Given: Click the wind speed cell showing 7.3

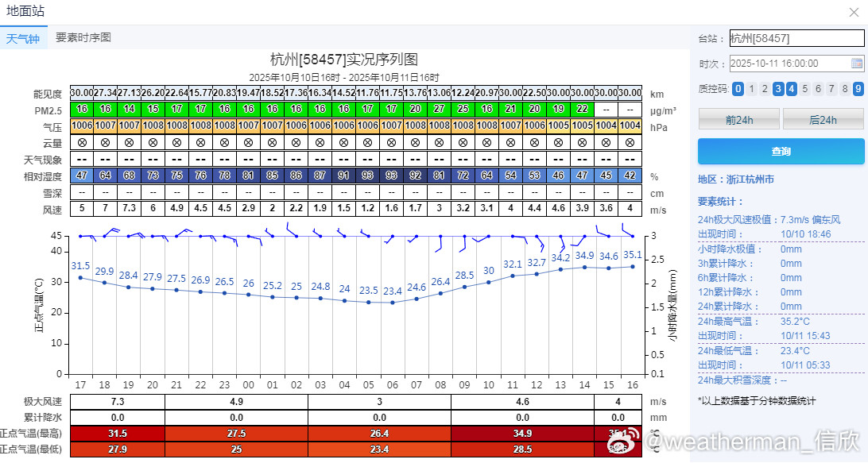Looking at the screenshot, I should pos(129,208).
